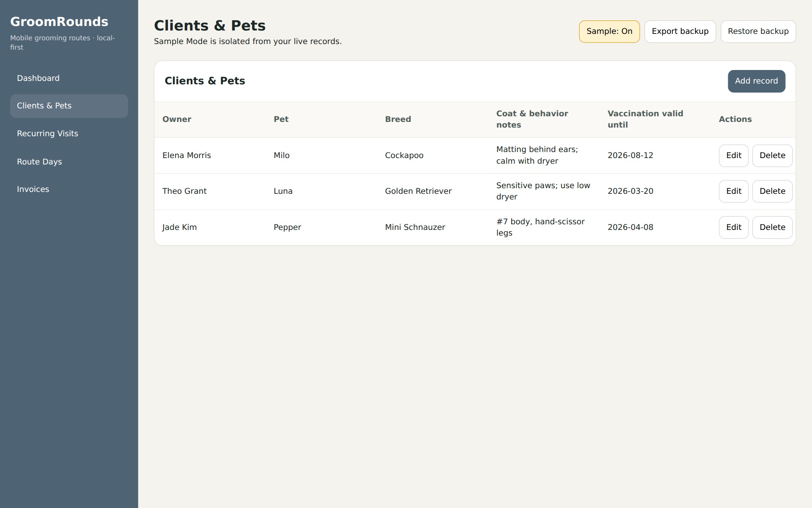Open the Dashboard page

[69, 78]
